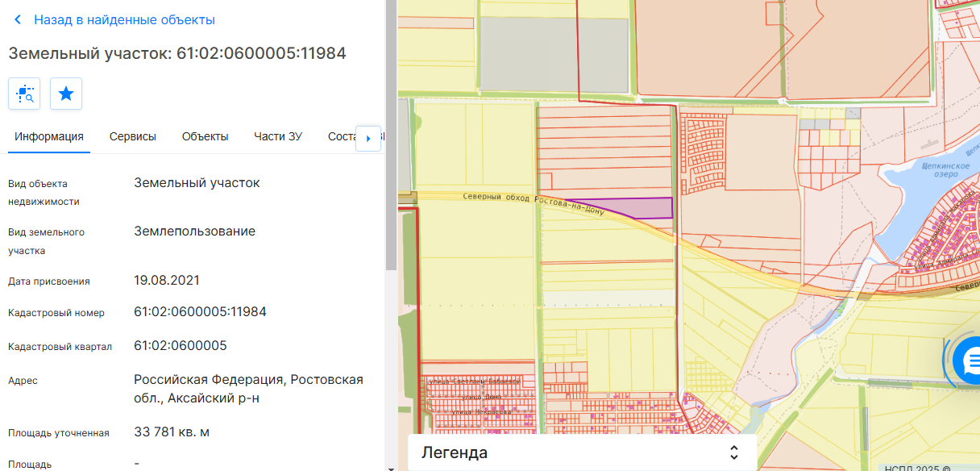Viewport: 980px width, 471px height.
Task: Click the info panel vertical scrollbar thumb
Action: [391, 137]
